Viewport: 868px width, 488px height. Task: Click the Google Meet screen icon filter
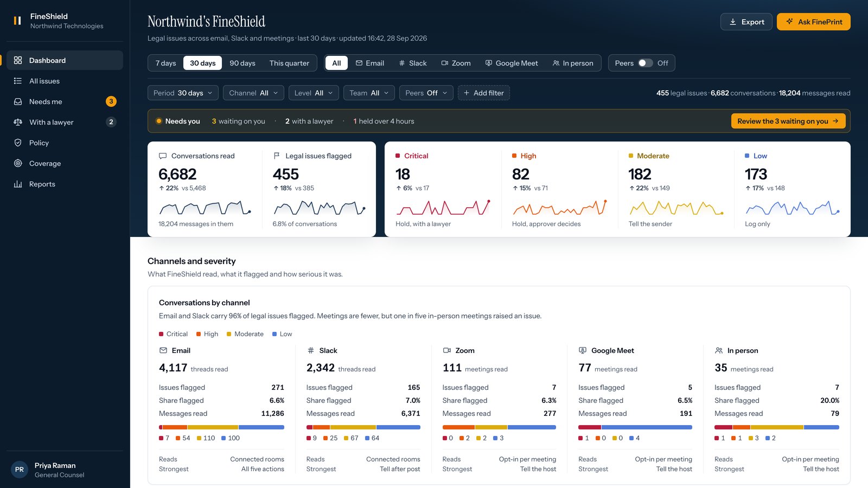pyautogui.click(x=489, y=63)
